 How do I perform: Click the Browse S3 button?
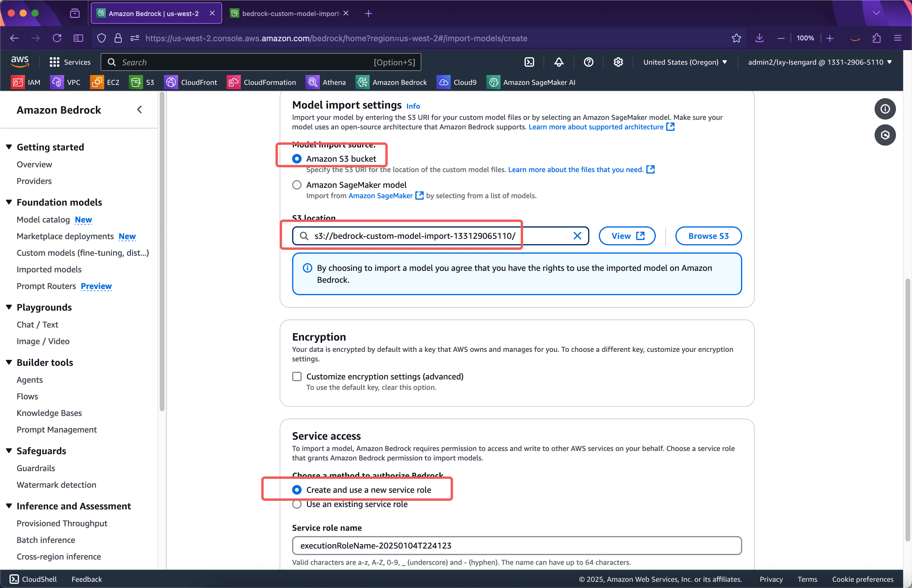pos(708,236)
